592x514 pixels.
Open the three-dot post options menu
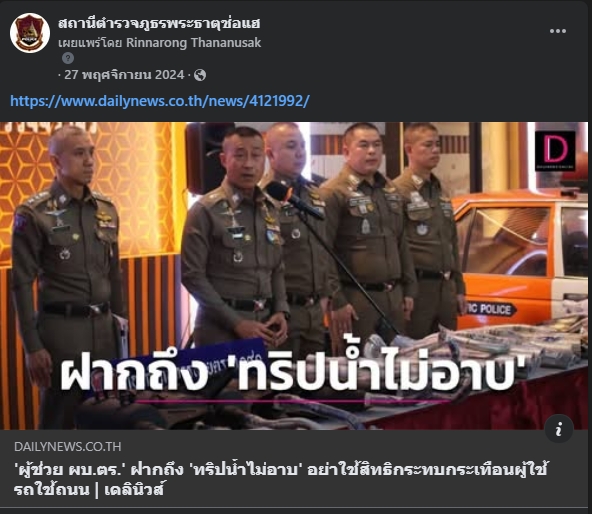point(558,31)
